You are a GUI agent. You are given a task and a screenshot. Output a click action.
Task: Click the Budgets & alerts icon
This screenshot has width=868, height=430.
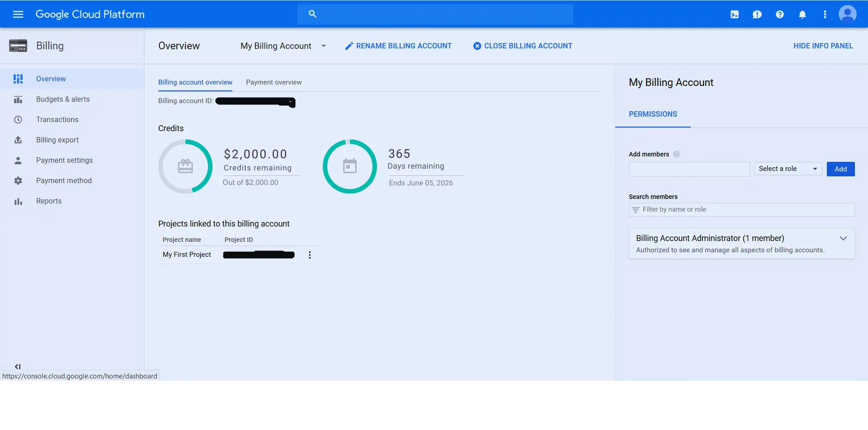18,99
